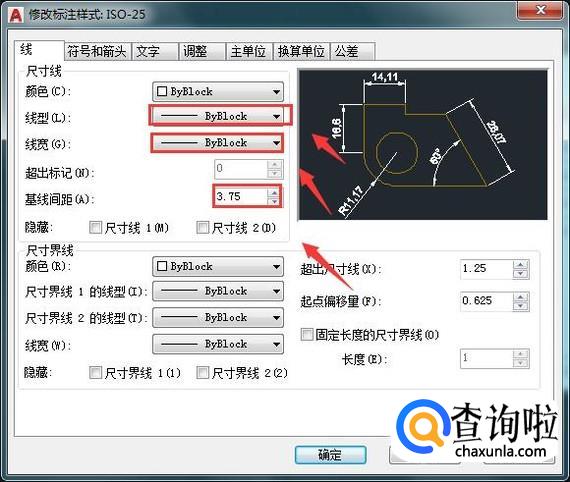Decrease baseline spacing with down spinner arrow
The width and height of the screenshot is (570, 482).
coord(274,201)
